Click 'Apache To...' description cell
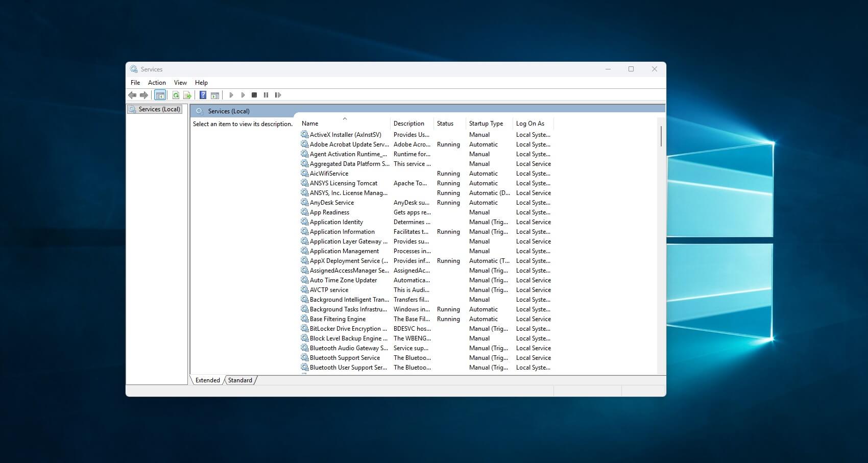 pyautogui.click(x=410, y=183)
